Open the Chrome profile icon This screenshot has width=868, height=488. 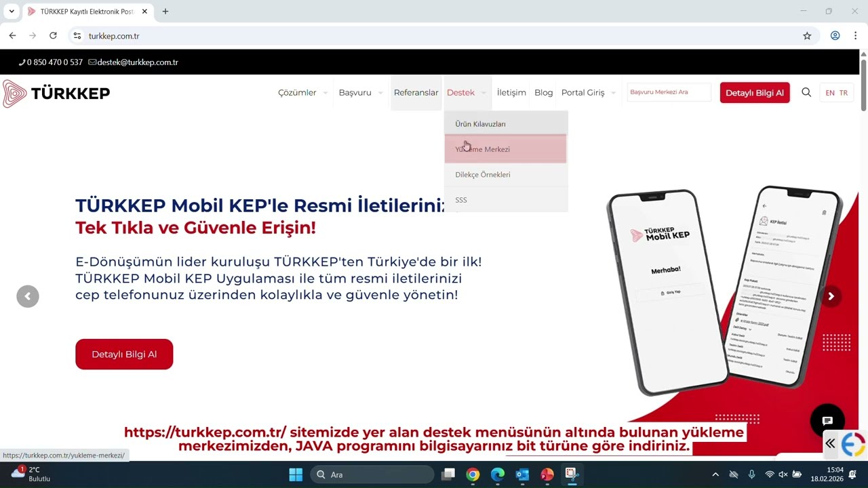tap(835, 36)
